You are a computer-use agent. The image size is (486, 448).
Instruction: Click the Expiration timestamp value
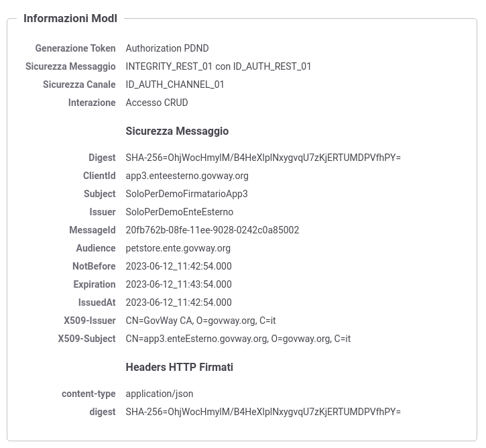tap(178, 284)
